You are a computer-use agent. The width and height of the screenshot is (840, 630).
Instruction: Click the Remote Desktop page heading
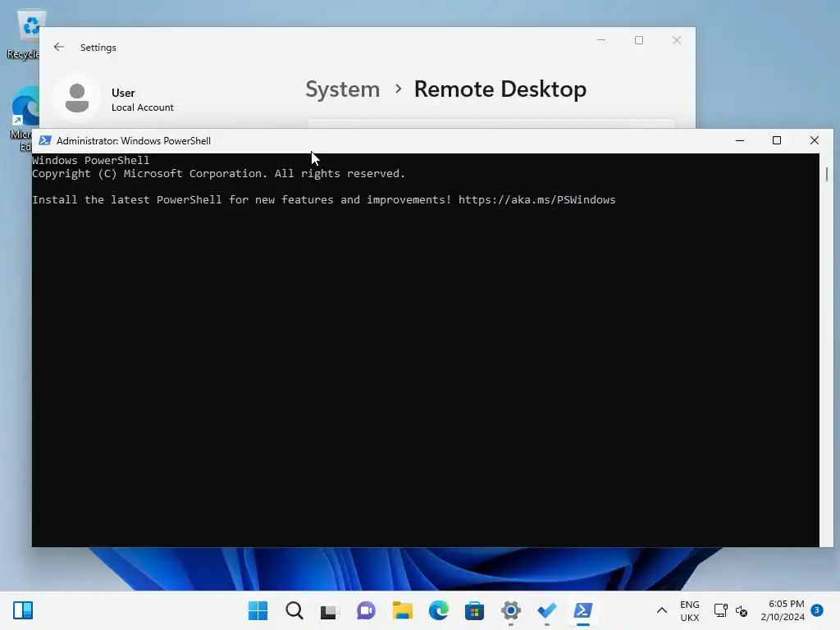click(x=500, y=89)
